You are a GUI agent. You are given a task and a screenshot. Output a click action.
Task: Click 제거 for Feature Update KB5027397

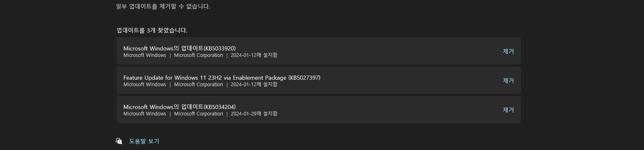[x=508, y=80]
